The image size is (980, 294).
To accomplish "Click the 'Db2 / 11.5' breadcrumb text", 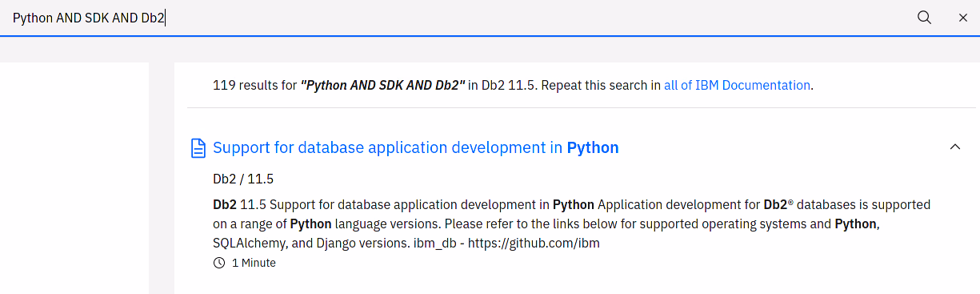I will pyautogui.click(x=243, y=179).
